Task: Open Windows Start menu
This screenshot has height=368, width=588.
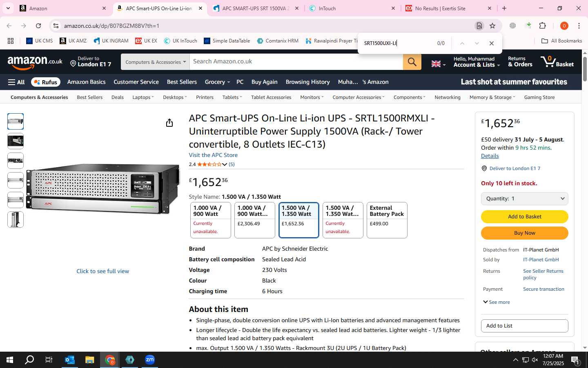Action: coord(10,360)
